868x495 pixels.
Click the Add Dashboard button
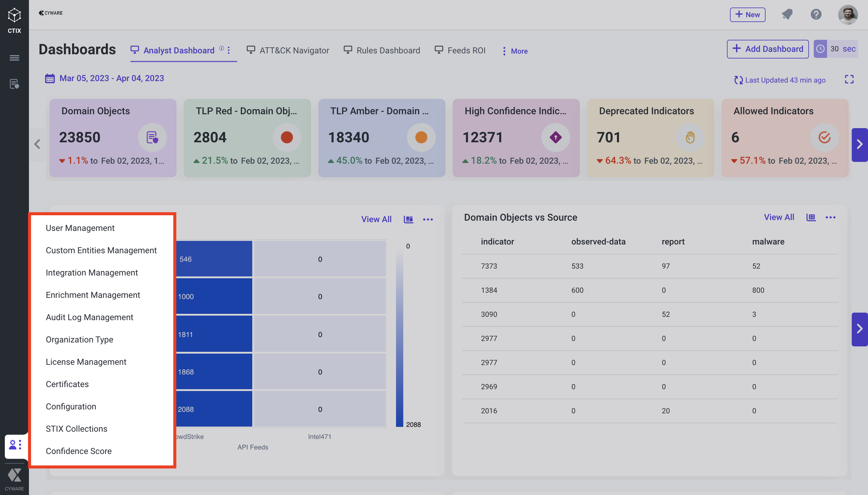(x=767, y=49)
